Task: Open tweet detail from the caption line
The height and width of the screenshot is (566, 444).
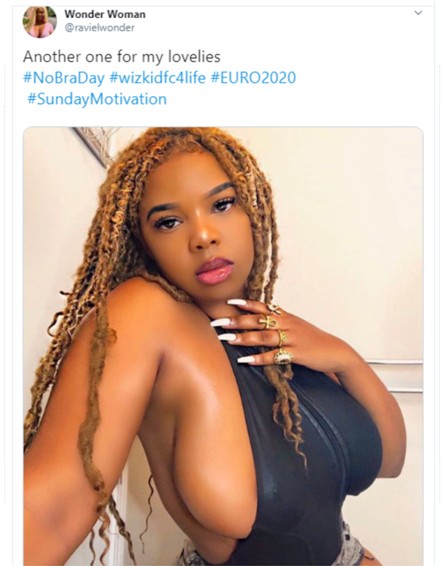Action: tap(122, 57)
